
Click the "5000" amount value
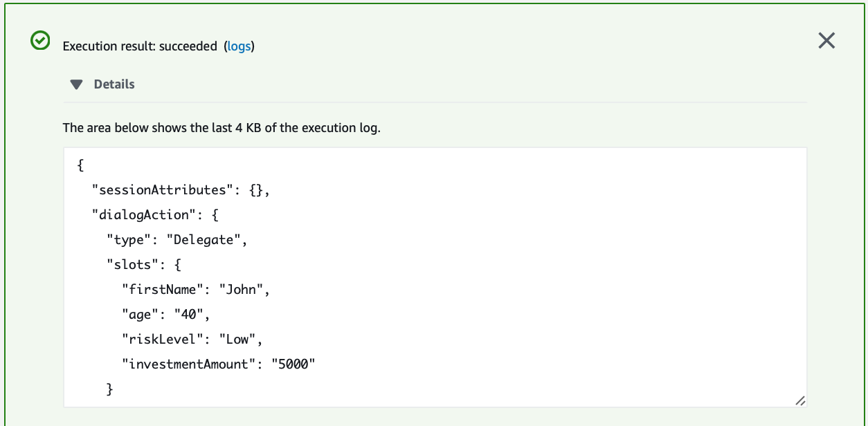(x=293, y=364)
